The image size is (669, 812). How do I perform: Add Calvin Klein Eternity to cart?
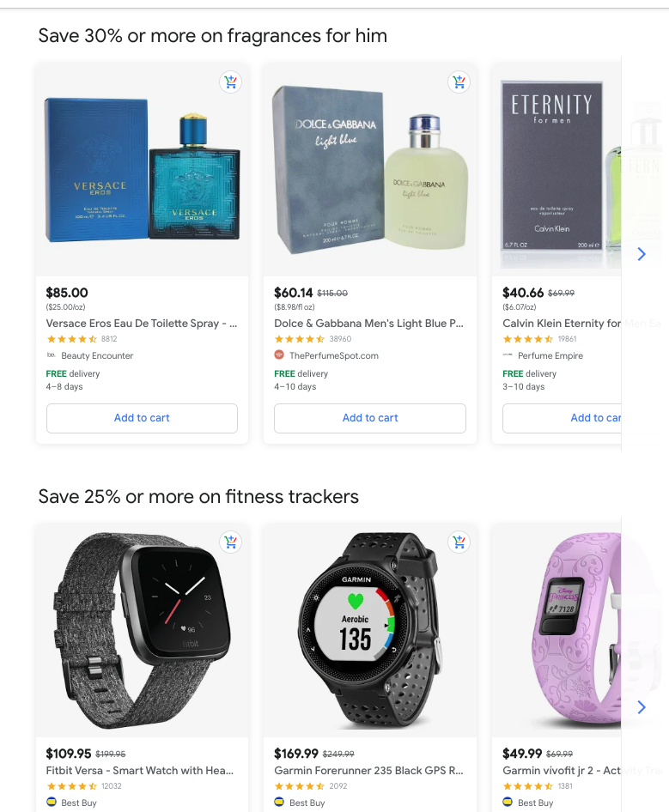[x=563, y=418]
